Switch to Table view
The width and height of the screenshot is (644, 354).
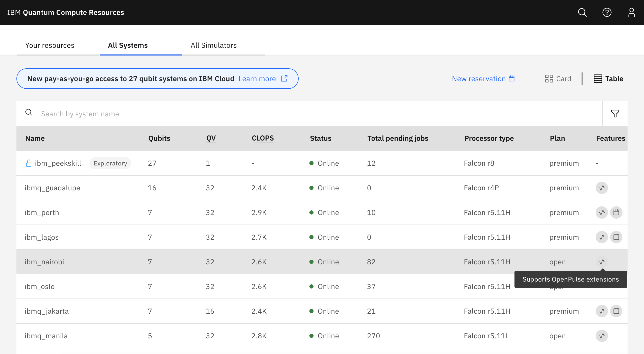[x=608, y=79]
